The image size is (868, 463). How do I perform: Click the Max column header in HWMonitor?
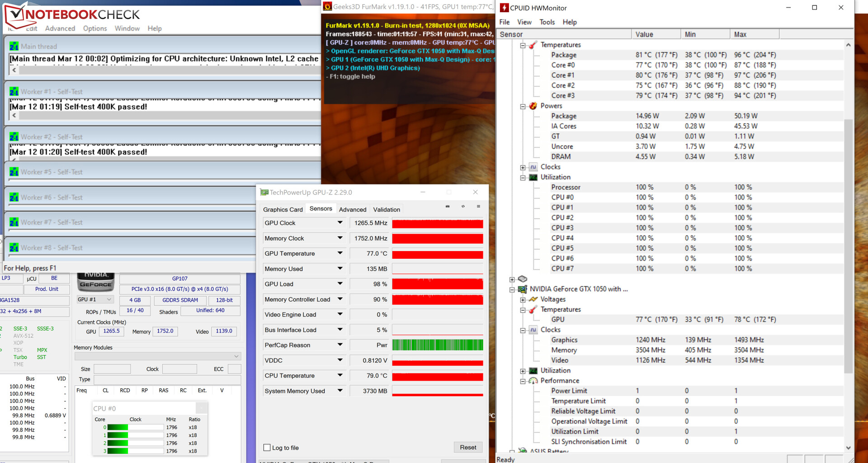click(755, 34)
